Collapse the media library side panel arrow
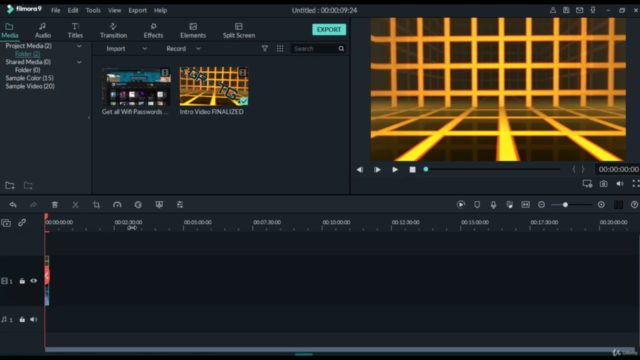Image resolution: width=640 pixels, height=360 pixels. 89,118
